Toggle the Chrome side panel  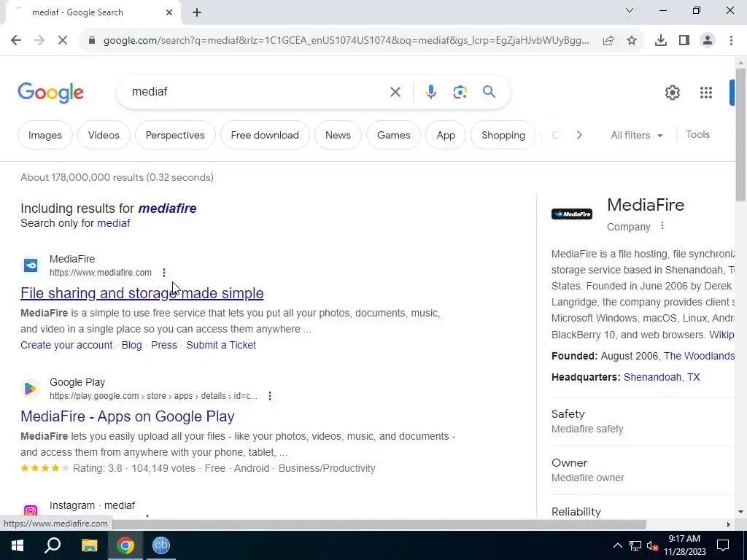684,41
